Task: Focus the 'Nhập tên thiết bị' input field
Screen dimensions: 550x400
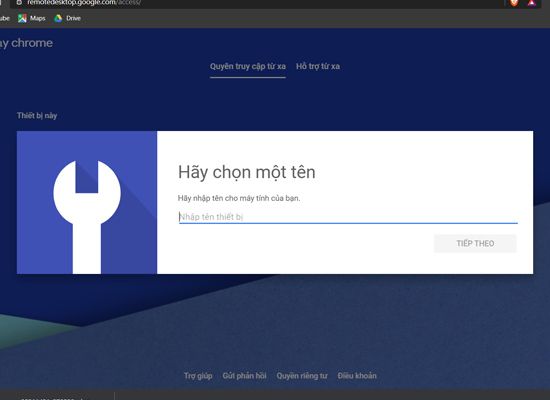Action: 348,217
